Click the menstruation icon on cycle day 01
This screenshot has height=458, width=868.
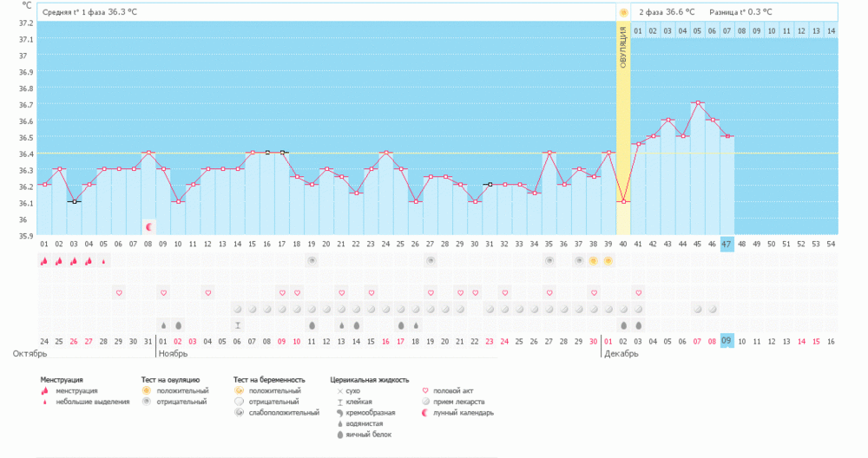44,260
